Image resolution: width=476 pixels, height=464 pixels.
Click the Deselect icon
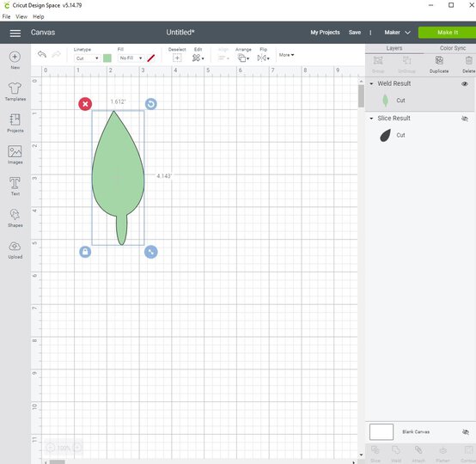[177, 58]
